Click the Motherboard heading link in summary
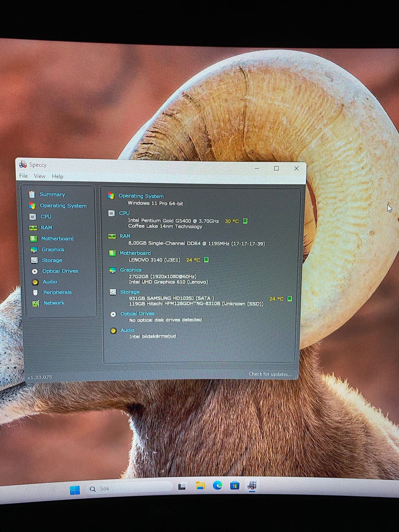The image size is (399, 532). pos(135,253)
